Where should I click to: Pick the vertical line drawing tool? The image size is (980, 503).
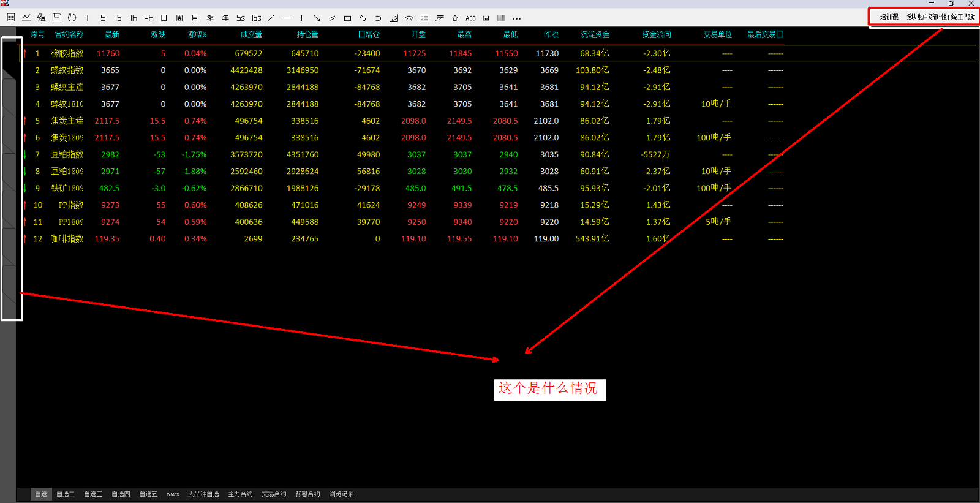(302, 18)
